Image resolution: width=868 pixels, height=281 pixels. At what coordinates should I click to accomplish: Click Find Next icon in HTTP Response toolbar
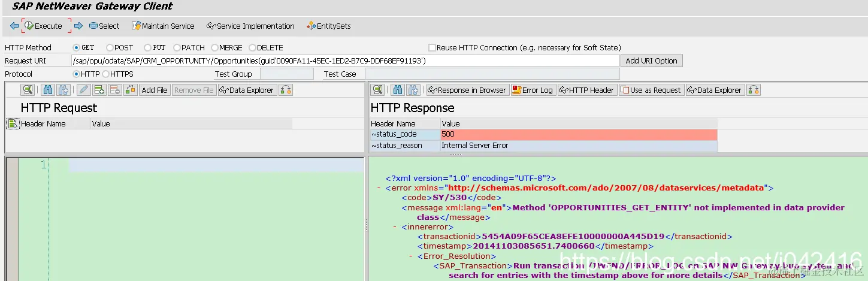[413, 90]
